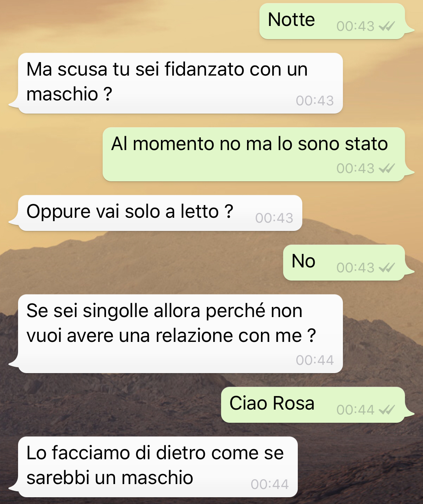Select 'Lo facciamo di dietro' message bubble
This screenshot has width=423, height=504.
158,467
